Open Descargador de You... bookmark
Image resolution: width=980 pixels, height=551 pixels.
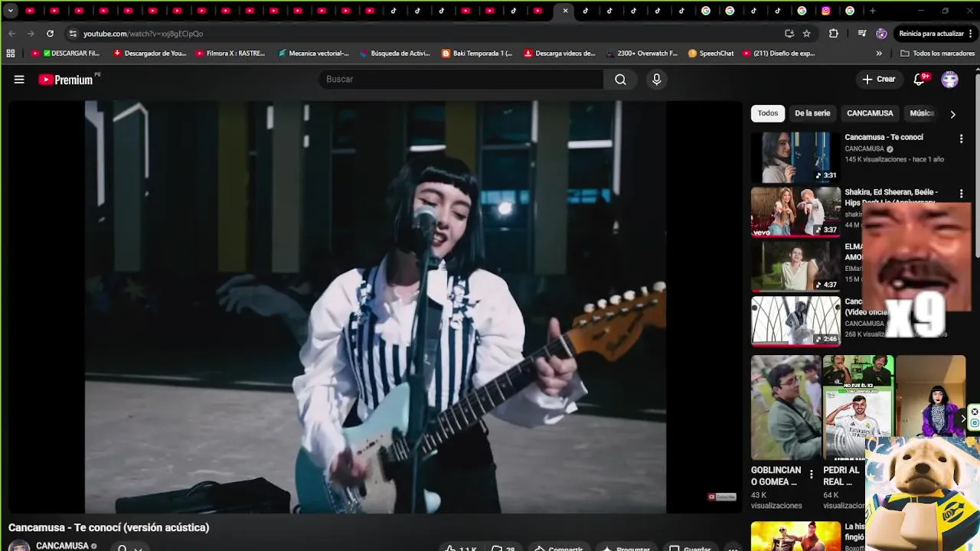click(x=149, y=54)
